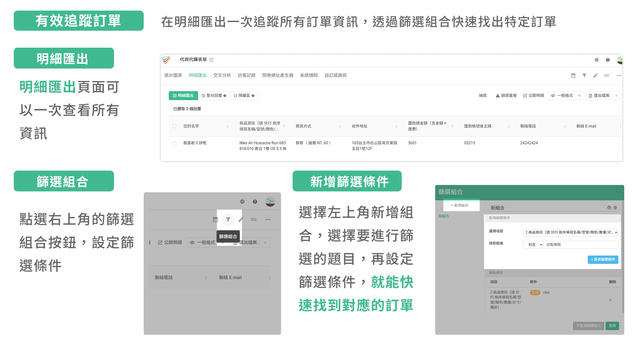This screenshot has height=362, width=644.
Task: Select the 隔離區 sub-tab
Action: point(244,96)
